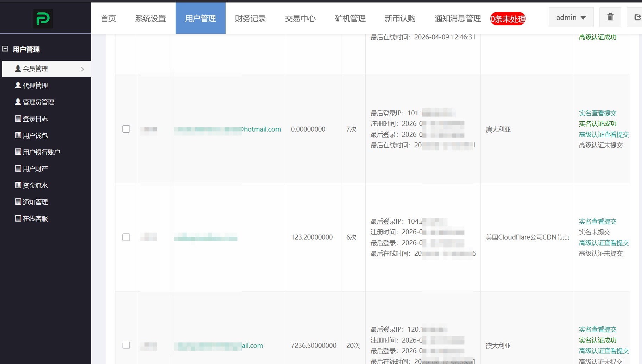This screenshot has width=642, height=364.
Task: Click the 高级认证成功 status at top
Action: [x=598, y=37]
